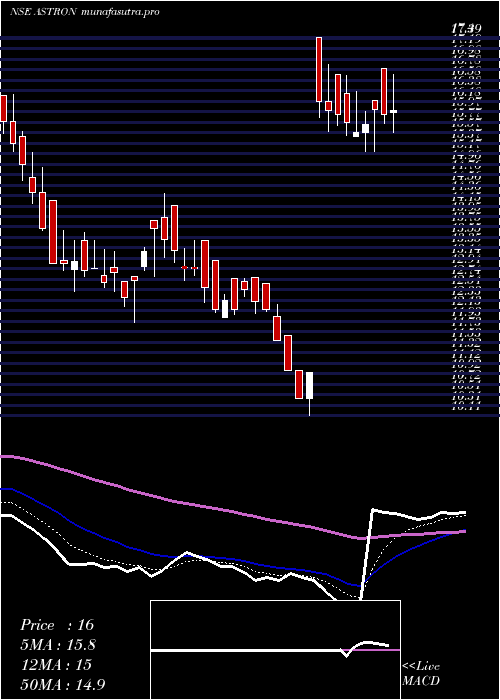Click the '50MA : 14.9' value
This screenshot has height=700, width=500.
(x=63, y=685)
